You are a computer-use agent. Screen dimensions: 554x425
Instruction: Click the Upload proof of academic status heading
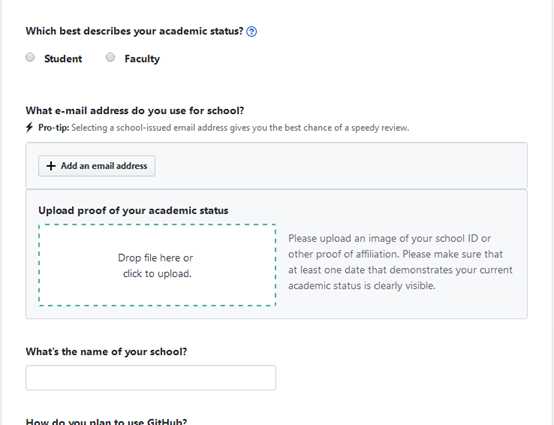click(x=133, y=211)
